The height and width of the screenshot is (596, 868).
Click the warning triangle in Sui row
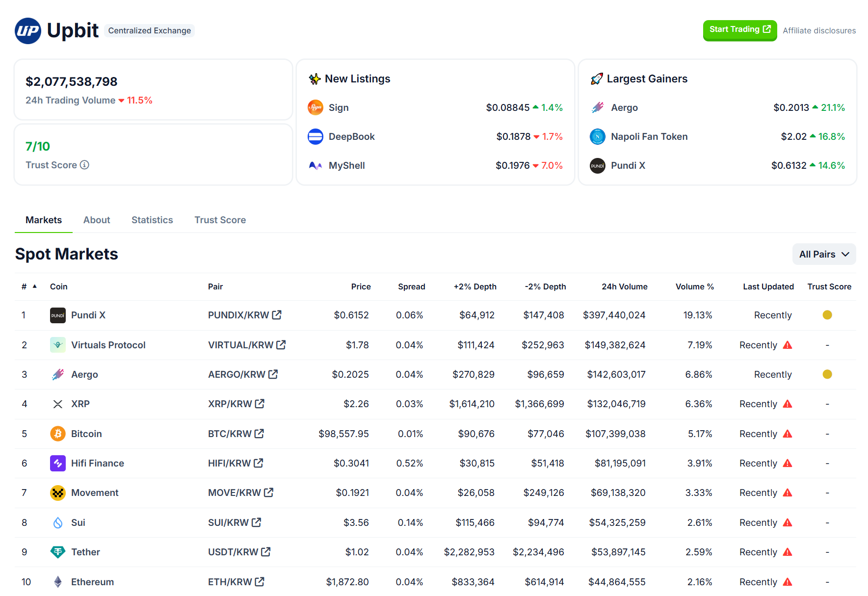(788, 522)
